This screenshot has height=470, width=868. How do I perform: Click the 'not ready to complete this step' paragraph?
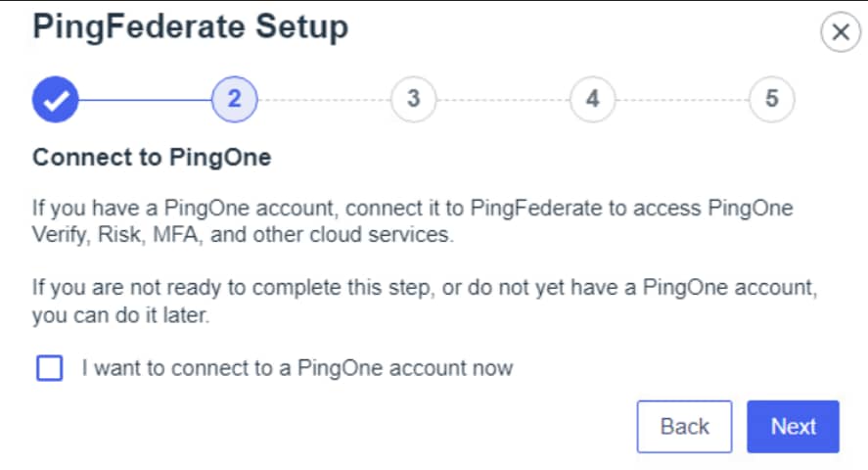point(425,291)
